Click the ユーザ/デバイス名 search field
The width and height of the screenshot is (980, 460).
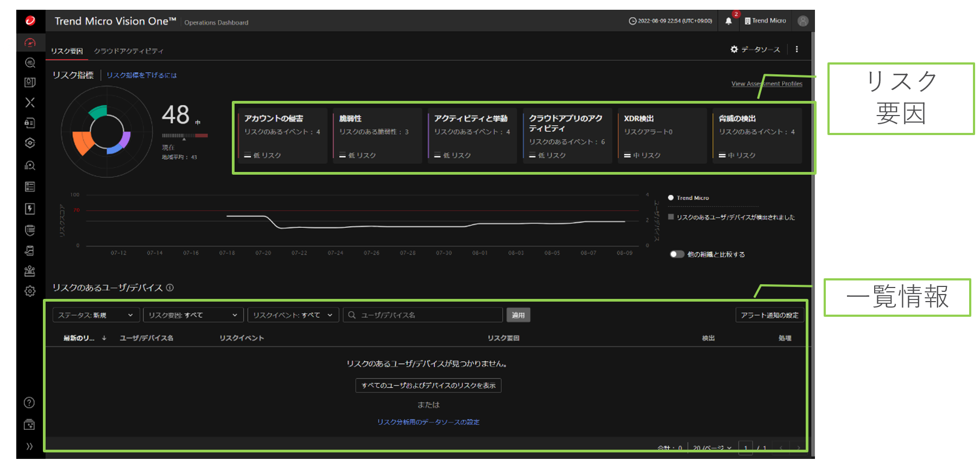coord(429,315)
